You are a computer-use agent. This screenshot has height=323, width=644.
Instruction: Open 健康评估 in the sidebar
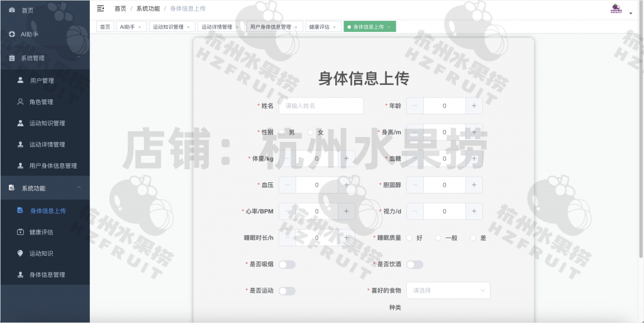coord(45,232)
